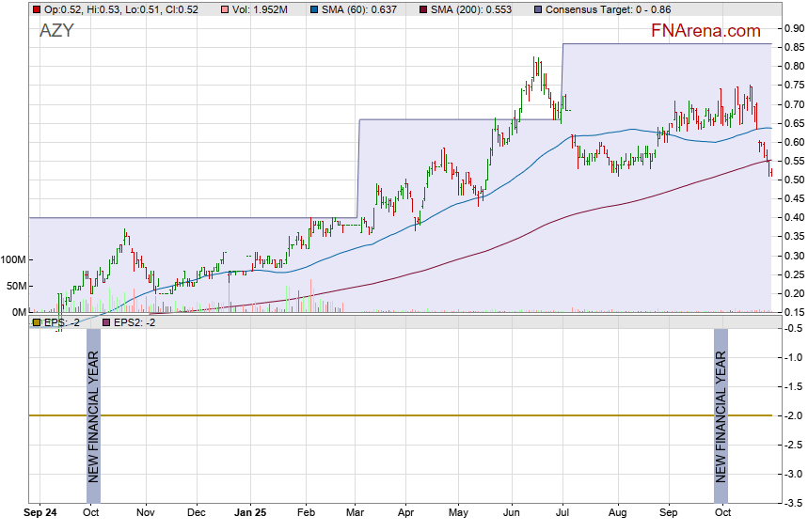
Task: Click the Jul label on the time axis
Action: [563, 513]
